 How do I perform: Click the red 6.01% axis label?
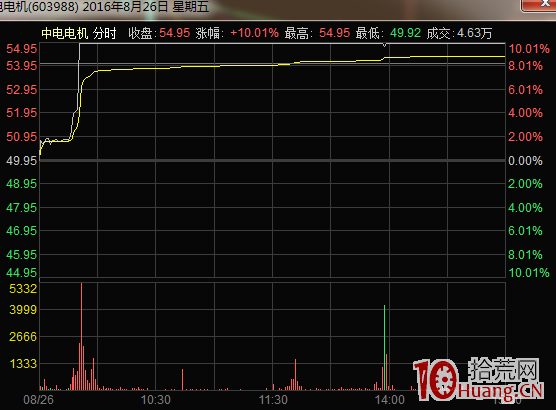pos(526,90)
